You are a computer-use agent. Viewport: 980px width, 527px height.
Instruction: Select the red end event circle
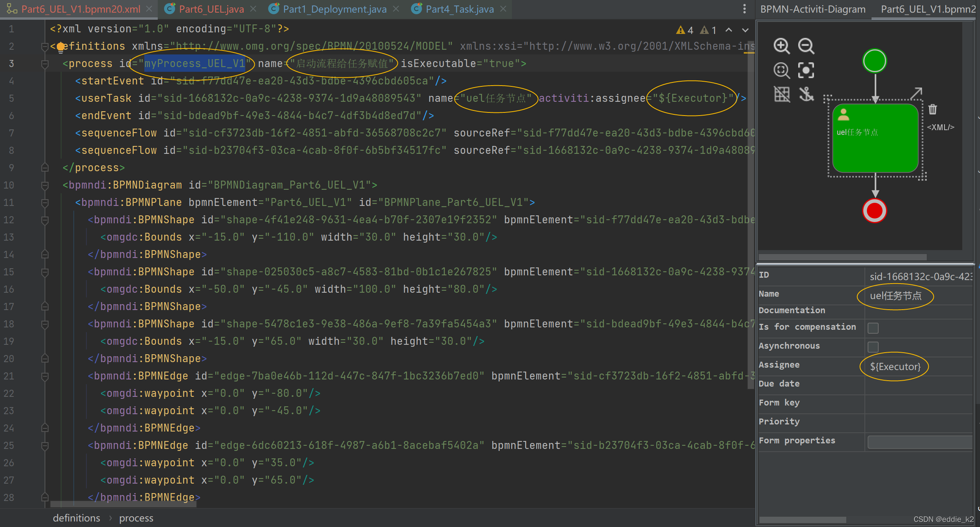[875, 211]
